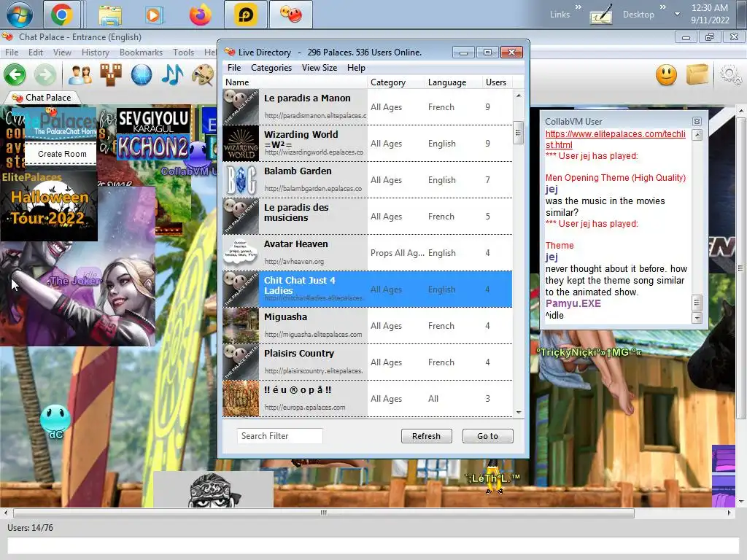Click the directory list scroll down arrow
Image resolution: width=747 pixels, height=560 pixels.
pyautogui.click(x=519, y=413)
